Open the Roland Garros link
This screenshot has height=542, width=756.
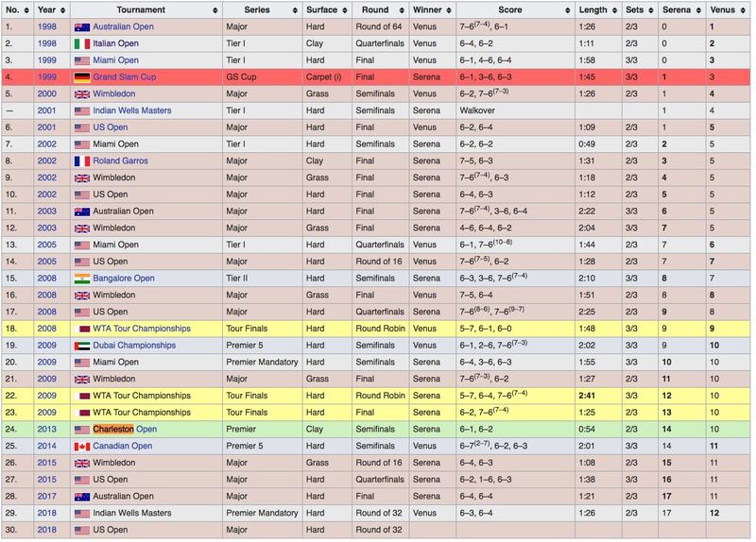click(121, 161)
